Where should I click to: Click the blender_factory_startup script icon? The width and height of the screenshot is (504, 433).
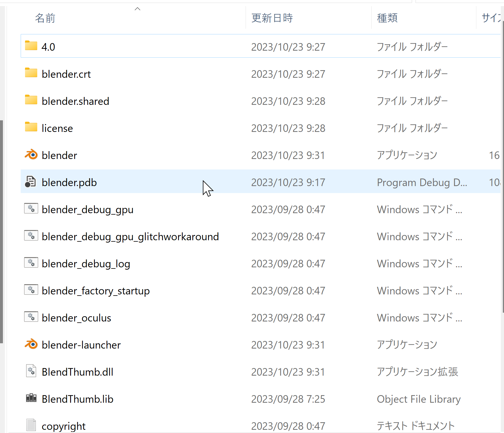click(x=31, y=290)
